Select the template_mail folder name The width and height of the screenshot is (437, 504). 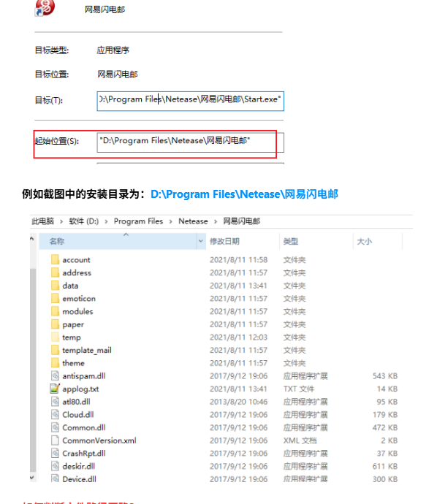(x=87, y=350)
